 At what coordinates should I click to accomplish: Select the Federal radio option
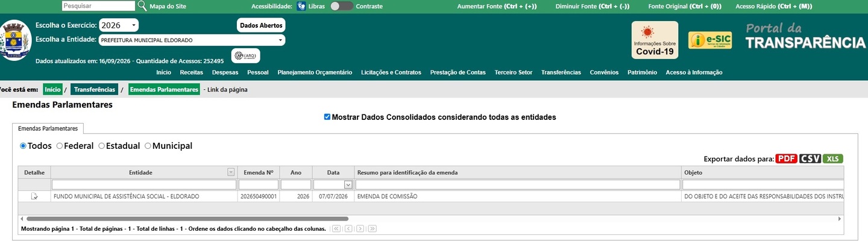60,146
